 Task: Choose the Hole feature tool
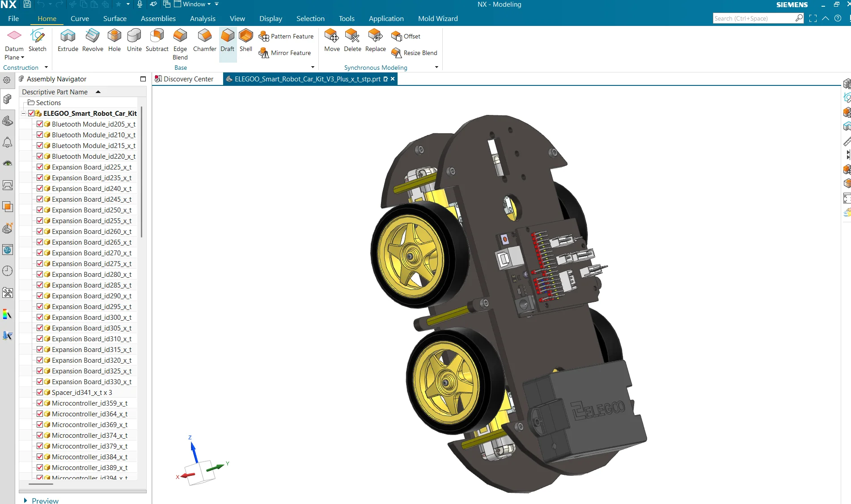(x=114, y=40)
